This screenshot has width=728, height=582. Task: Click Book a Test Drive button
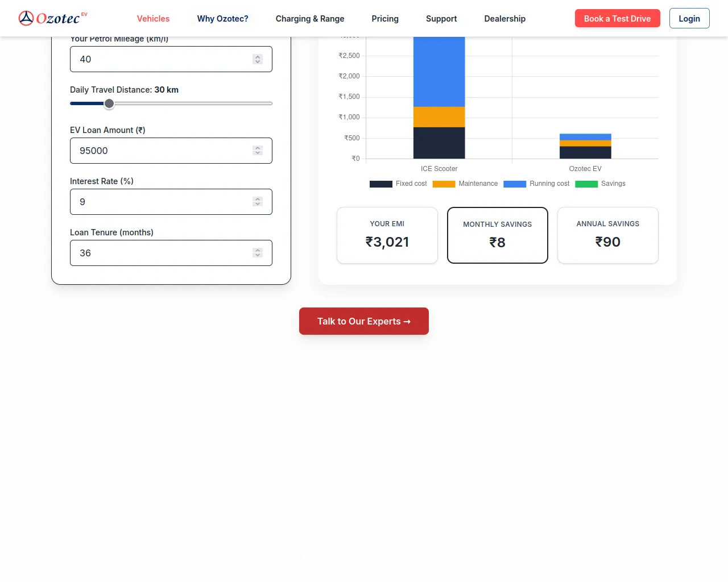[618, 18]
